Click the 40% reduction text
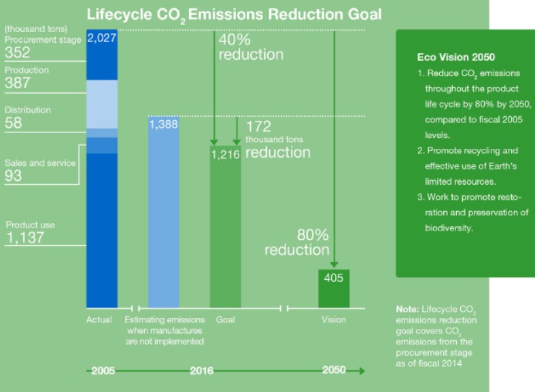Screen dimensions: 535x392 pos(250,46)
